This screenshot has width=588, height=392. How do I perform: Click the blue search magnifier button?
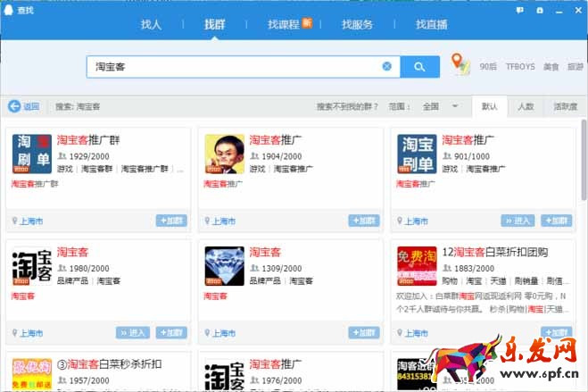pos(418,66)
